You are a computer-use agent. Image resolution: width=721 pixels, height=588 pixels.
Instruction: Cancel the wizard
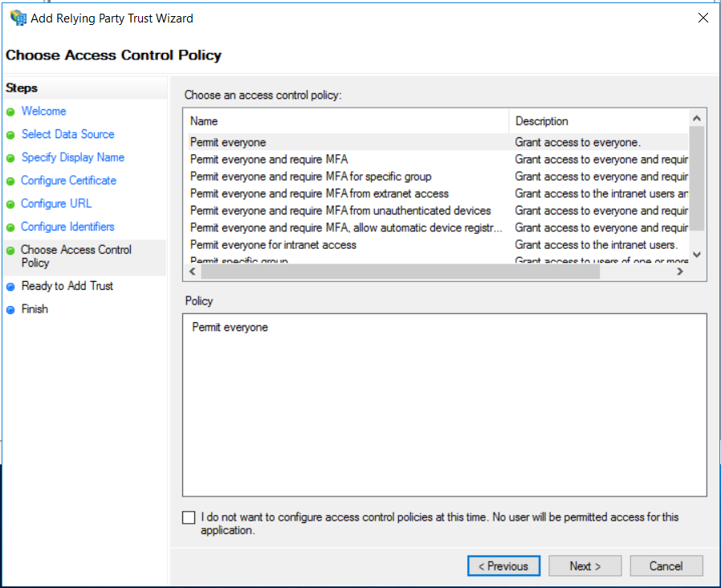click(666, 566)
